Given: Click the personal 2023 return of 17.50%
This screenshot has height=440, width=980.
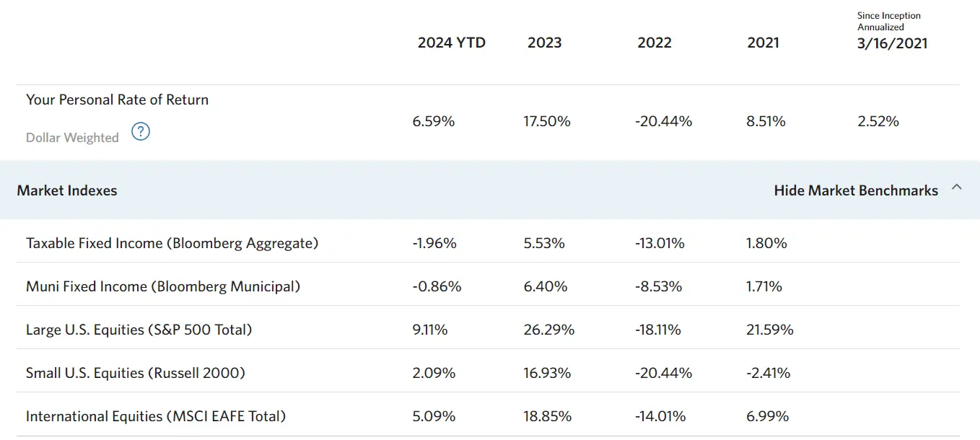Looking at the screenshot, I should click(x=547, y=121).
